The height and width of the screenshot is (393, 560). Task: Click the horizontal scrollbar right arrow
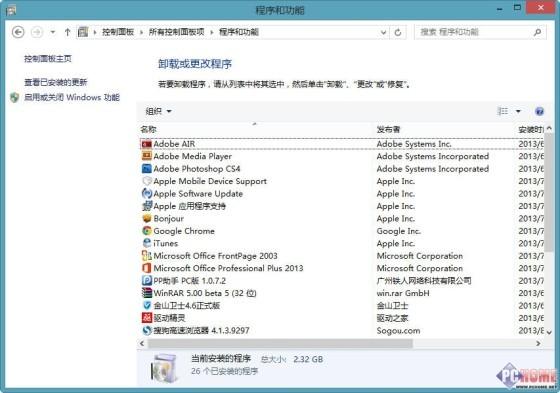[538, 343]
